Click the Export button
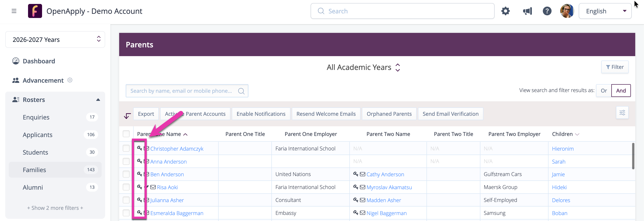The width and height of the screenshot is (644, 221). point(146,114)
